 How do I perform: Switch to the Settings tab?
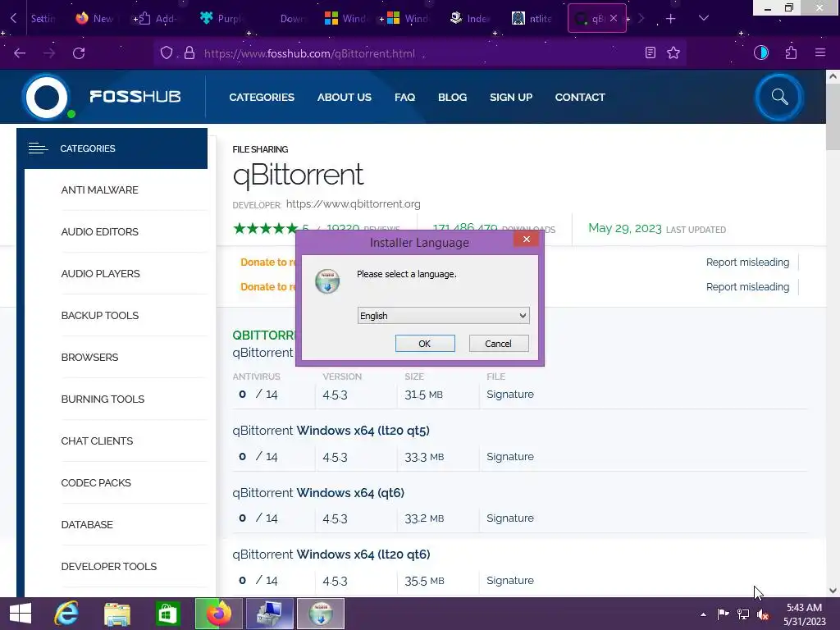coord(42,19)
